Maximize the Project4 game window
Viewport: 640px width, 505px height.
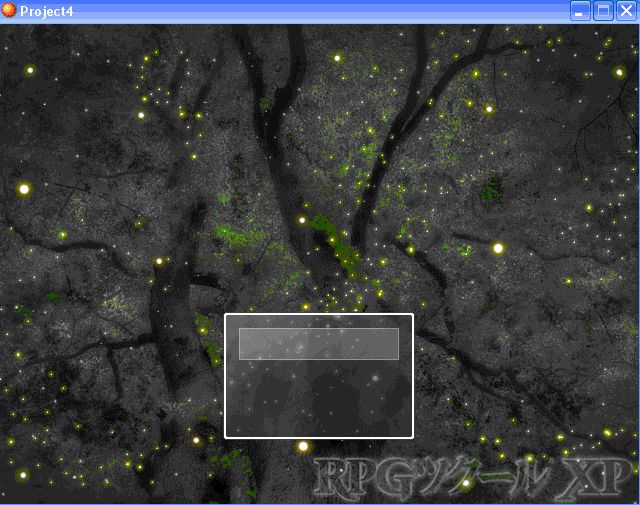(x=603, y=11)
